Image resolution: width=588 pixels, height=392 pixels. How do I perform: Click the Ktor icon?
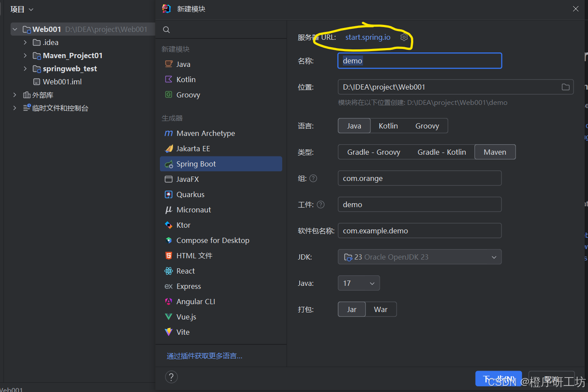pos(169,225)
